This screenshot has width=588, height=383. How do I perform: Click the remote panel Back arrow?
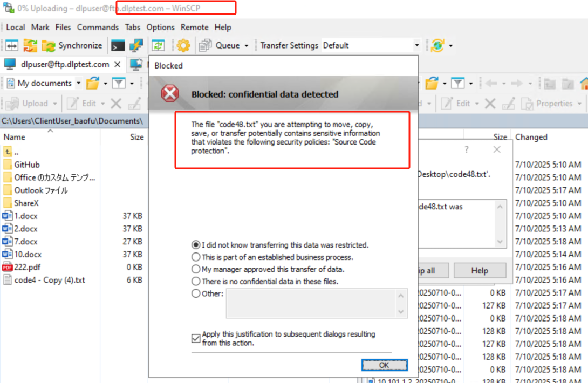(x=491, y=83)
